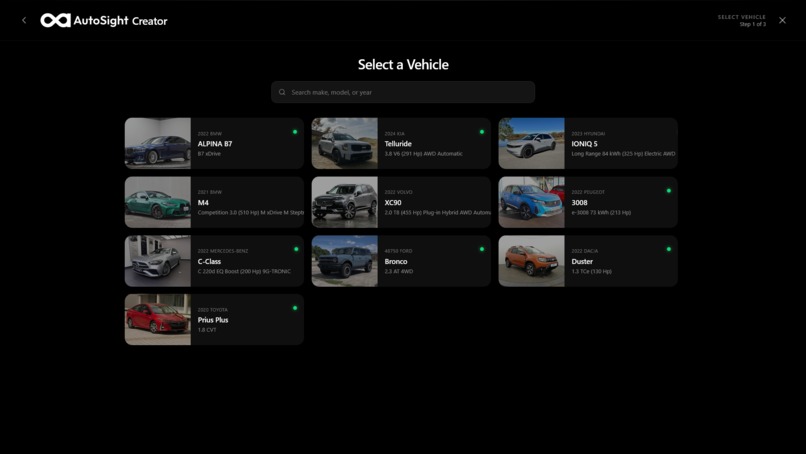
Task: Choose the XC90 vehicle name
Action: [x=393, y=203]
